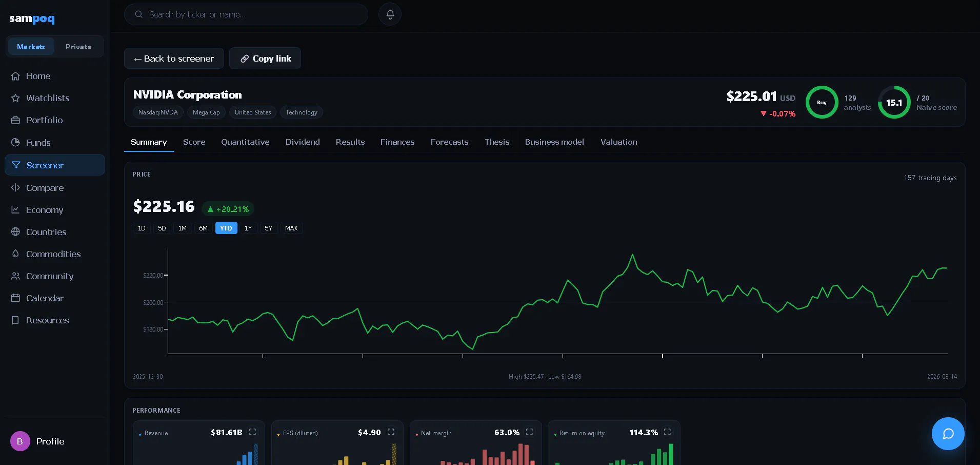Click the High $235.47 · Low $164.98 text
980x465 pixels.
[x=545, y=377]
